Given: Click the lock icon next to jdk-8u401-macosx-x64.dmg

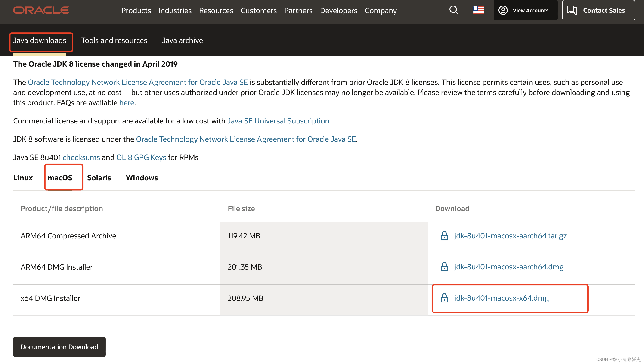Looking at the screenshot, I should click(x=444, y=298).
